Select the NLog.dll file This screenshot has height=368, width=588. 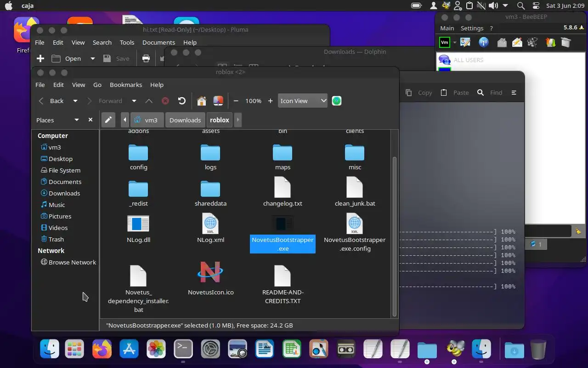[x=138, y=229]
